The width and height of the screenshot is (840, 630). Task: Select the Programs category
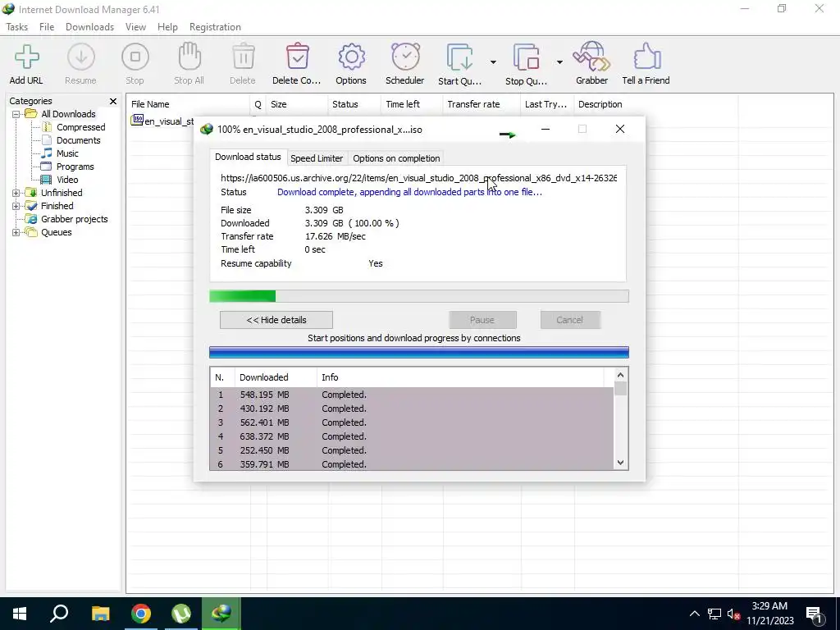click(x=75, y=167)
